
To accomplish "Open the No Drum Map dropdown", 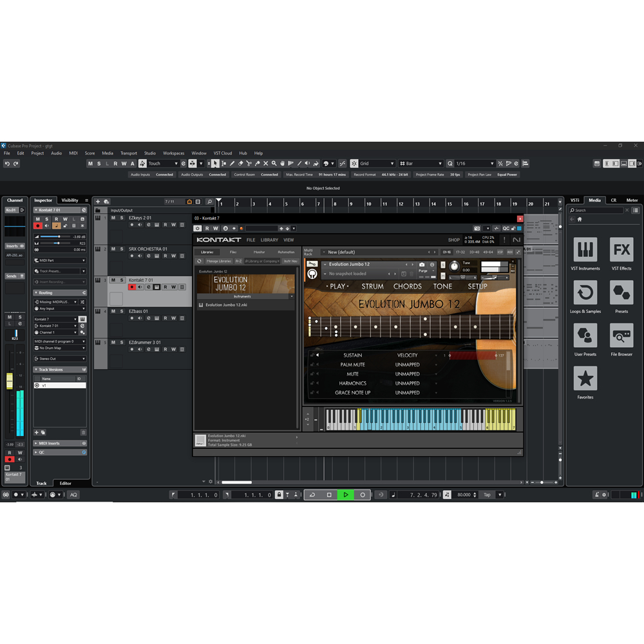I will click(60, 348).
